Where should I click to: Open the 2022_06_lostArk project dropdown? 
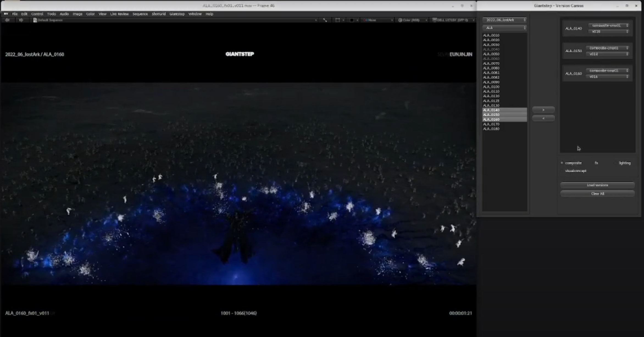point(504,20)
